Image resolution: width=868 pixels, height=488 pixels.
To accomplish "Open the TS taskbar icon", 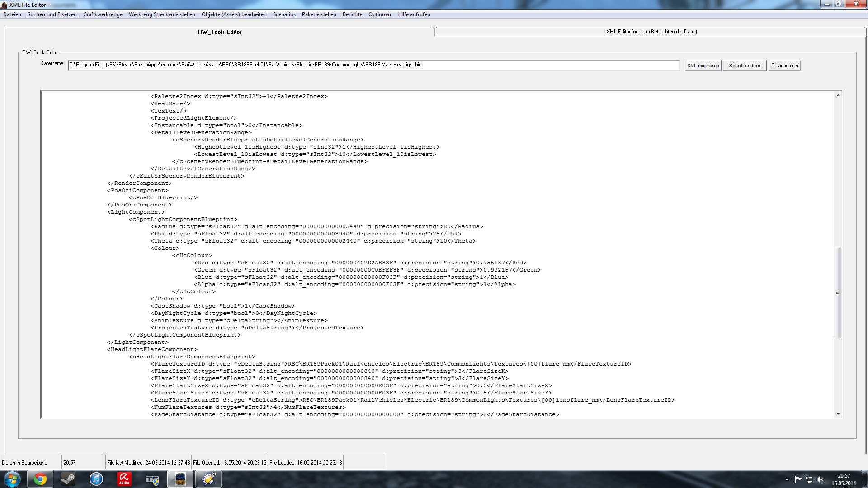I will pos(152,479).
